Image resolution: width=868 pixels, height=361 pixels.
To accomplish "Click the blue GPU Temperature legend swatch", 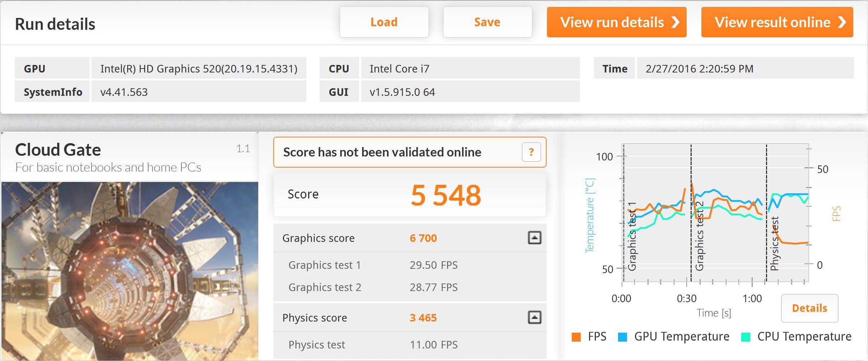I will point(622,337).
